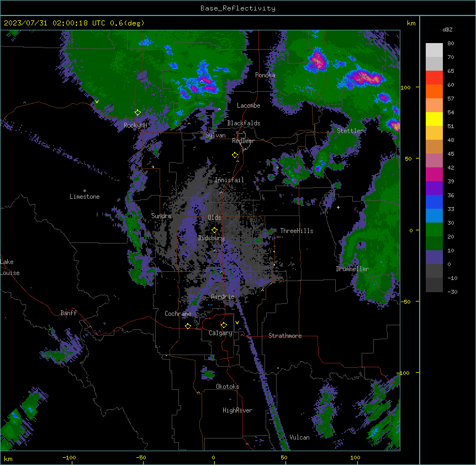Screen dimensions: 476x465
Task: Click the Sundre city label
Action: (161, 216)
